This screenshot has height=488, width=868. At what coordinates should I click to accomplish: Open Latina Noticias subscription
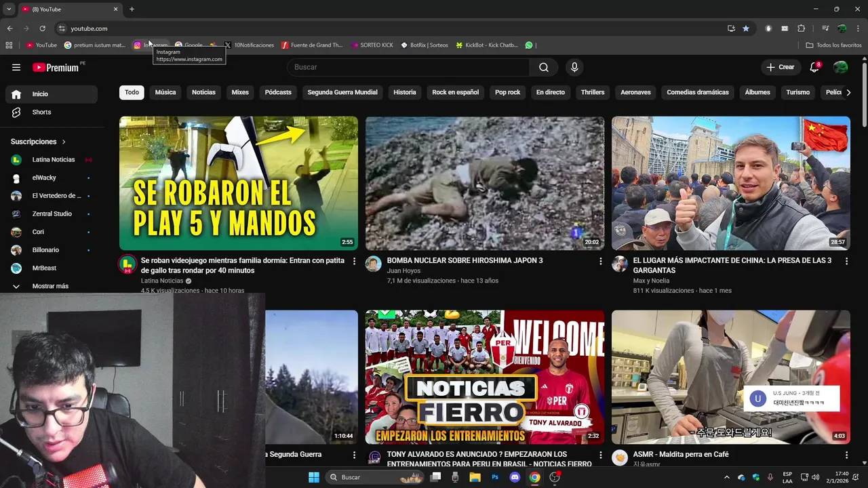[52, 160]
